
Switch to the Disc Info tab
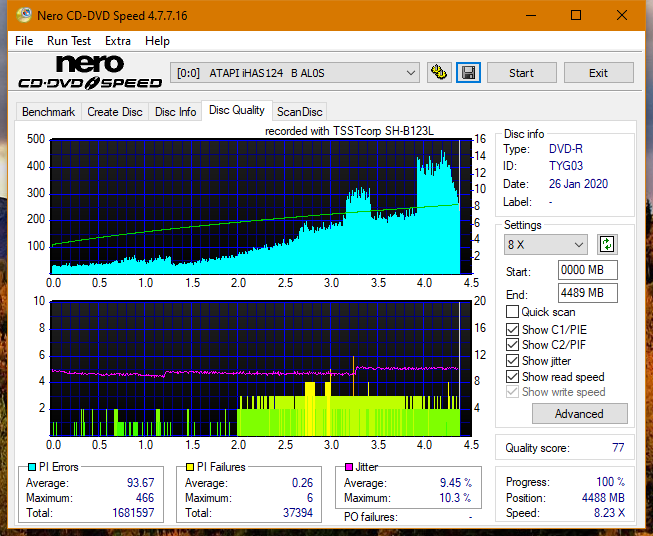coord(175,112)
